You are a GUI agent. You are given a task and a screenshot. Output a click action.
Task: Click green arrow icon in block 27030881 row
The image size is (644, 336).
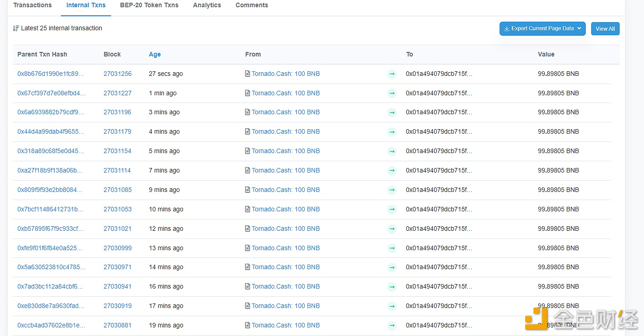[392, 325]
